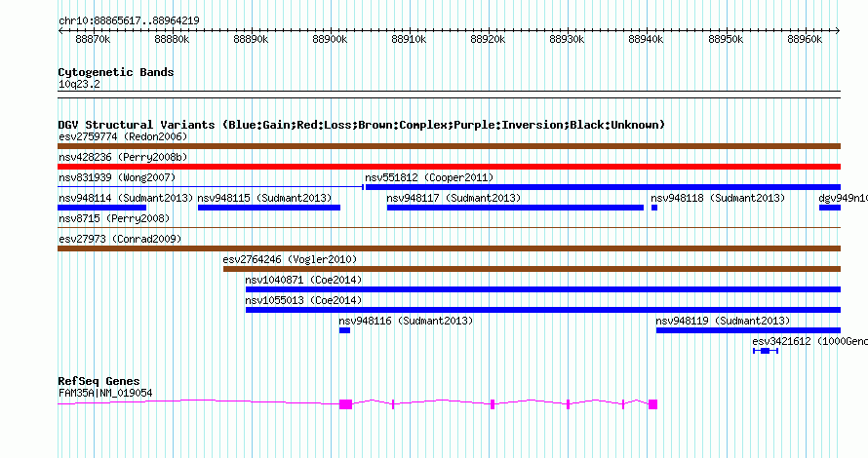Screen dimensions: 868x458
Task: Select the 10q23.2 band label
Action: (79, 85)
